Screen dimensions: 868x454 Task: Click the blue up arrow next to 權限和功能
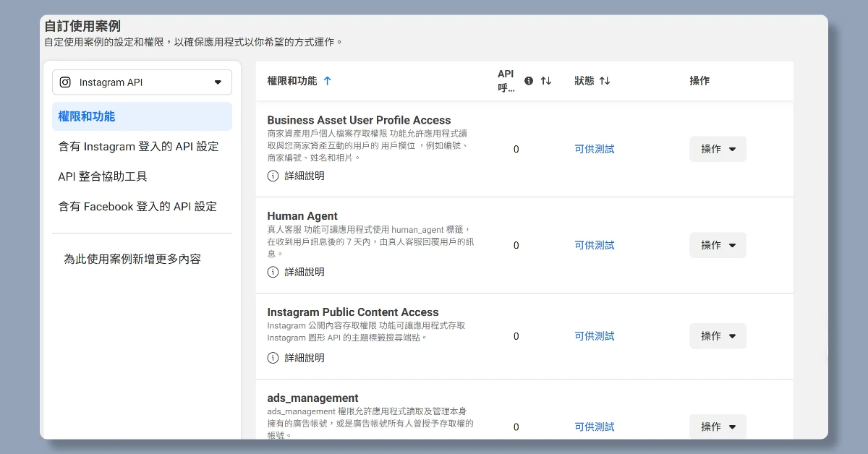click(327, 81)
